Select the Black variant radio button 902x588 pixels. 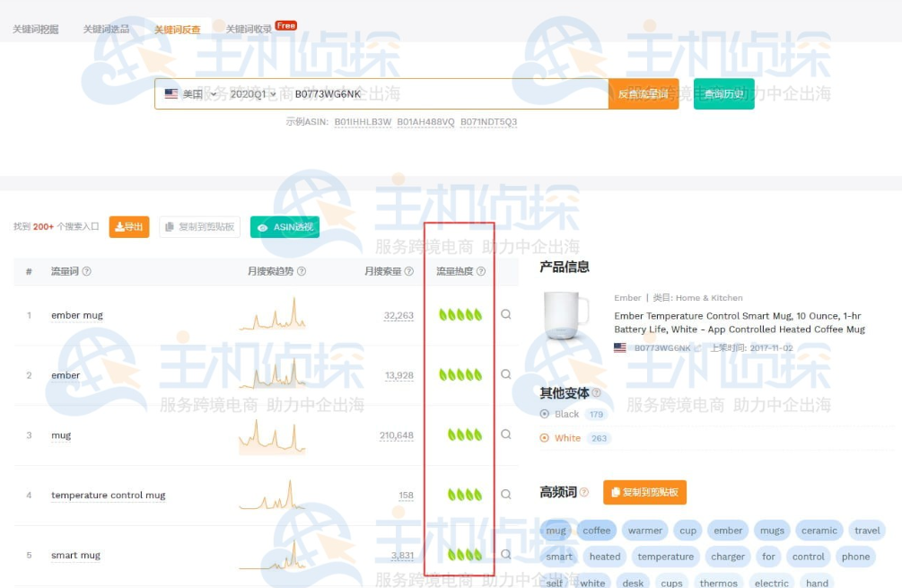pyautogui.click(x=545, y=414)
